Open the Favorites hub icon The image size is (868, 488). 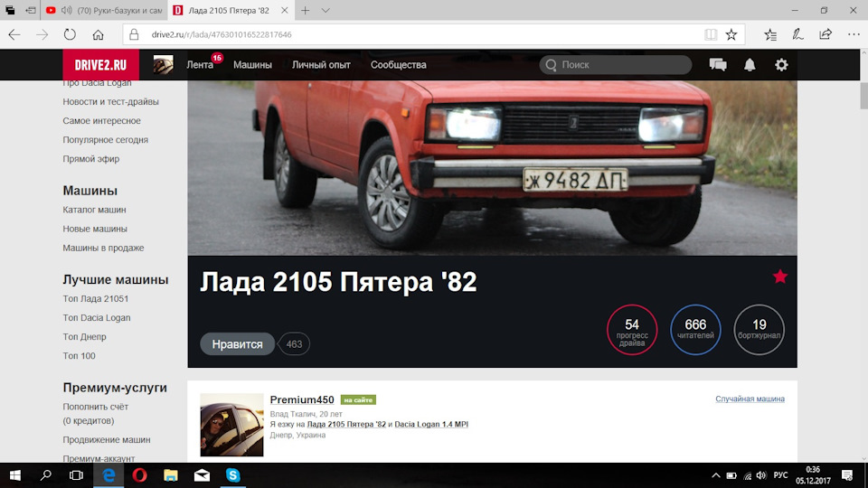point(770,34)
